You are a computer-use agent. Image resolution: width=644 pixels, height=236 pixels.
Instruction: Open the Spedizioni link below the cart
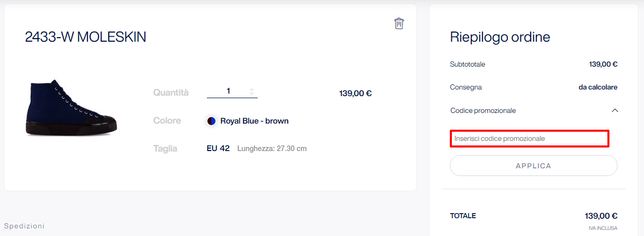24,225
